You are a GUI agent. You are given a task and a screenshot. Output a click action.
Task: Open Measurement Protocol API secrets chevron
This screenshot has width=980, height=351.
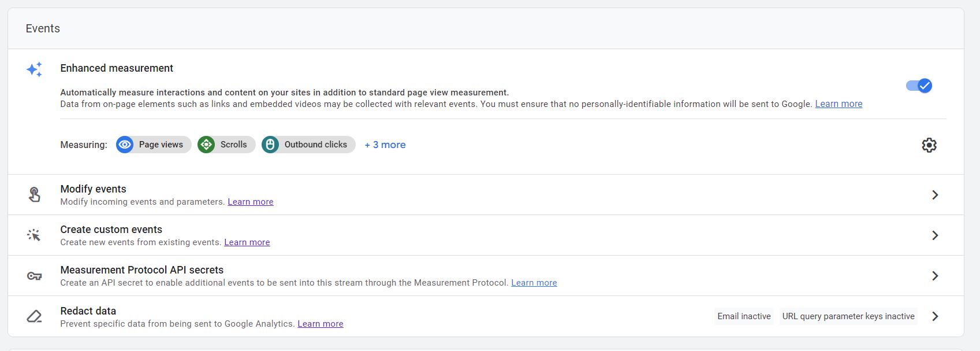(x=935, y=276)
